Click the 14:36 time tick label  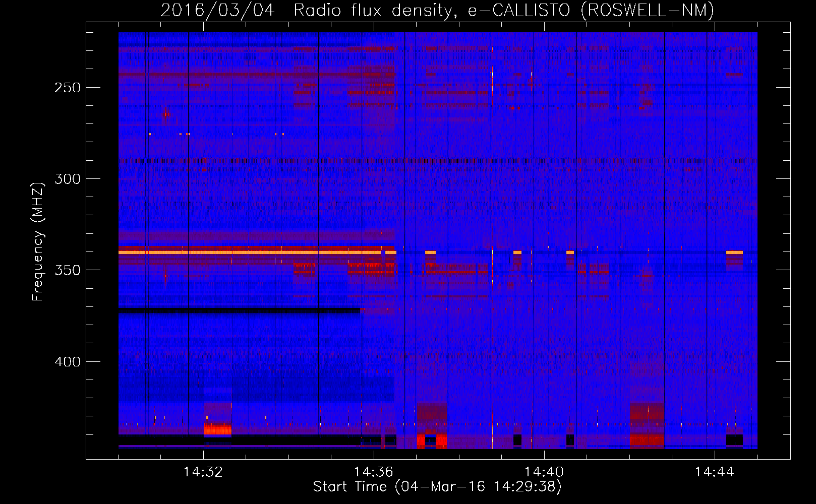374,472
